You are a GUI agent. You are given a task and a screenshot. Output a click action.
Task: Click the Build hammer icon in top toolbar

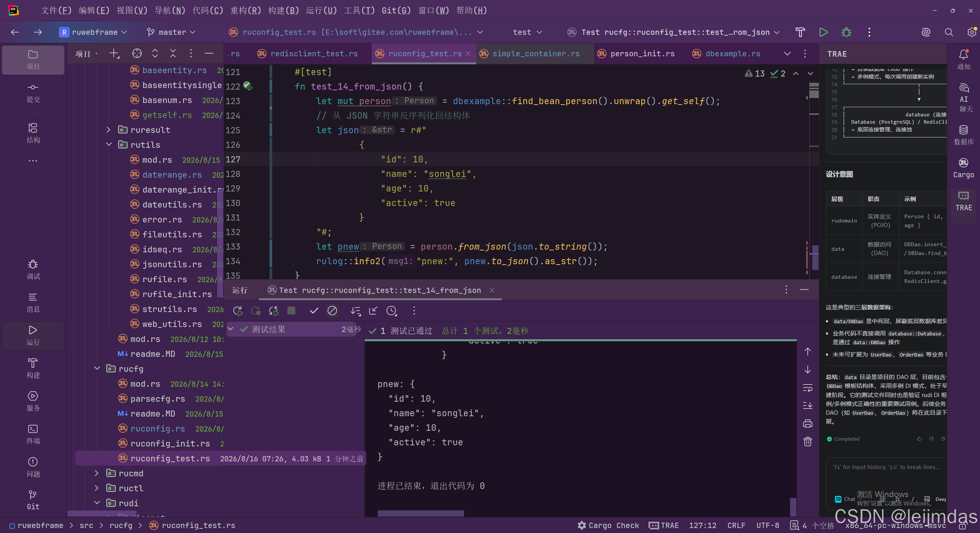point(800,32)
